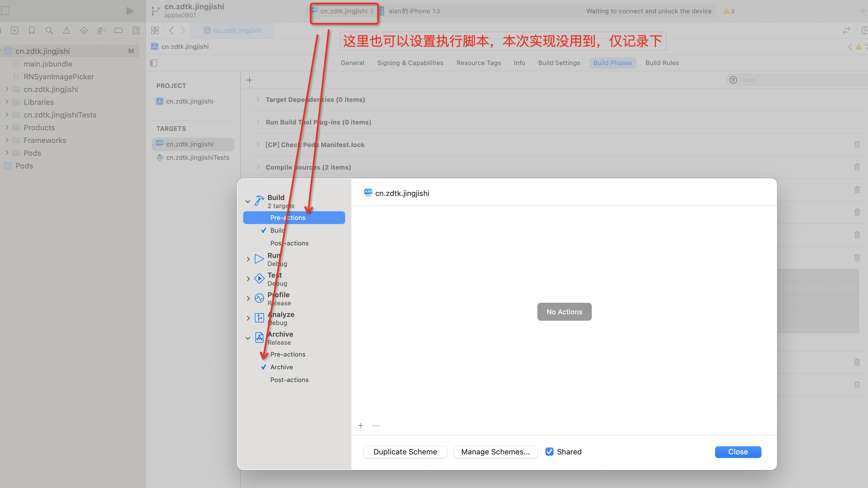Screen dimensions: 868x488
Task: Toggle the Archive checkmark item
Action: [263, 367]
